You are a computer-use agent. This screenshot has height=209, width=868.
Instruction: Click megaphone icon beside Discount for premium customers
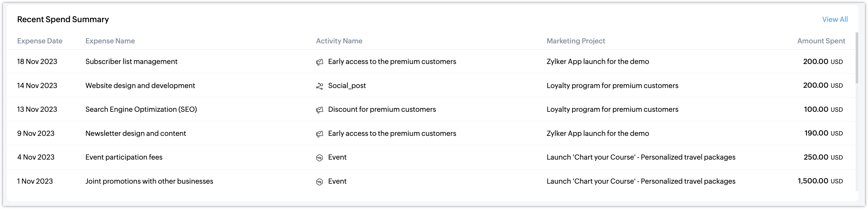pyautogui.click(x=319, y=110)
